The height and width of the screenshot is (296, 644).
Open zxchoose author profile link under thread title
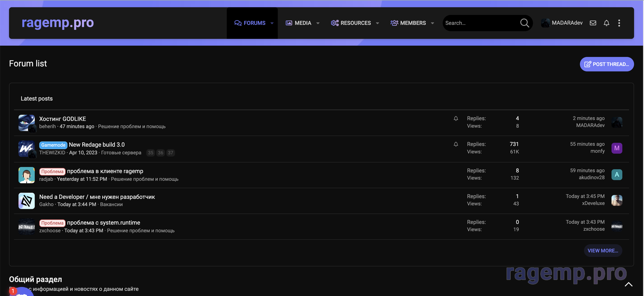pyautogui.click(x=50, y=231)
